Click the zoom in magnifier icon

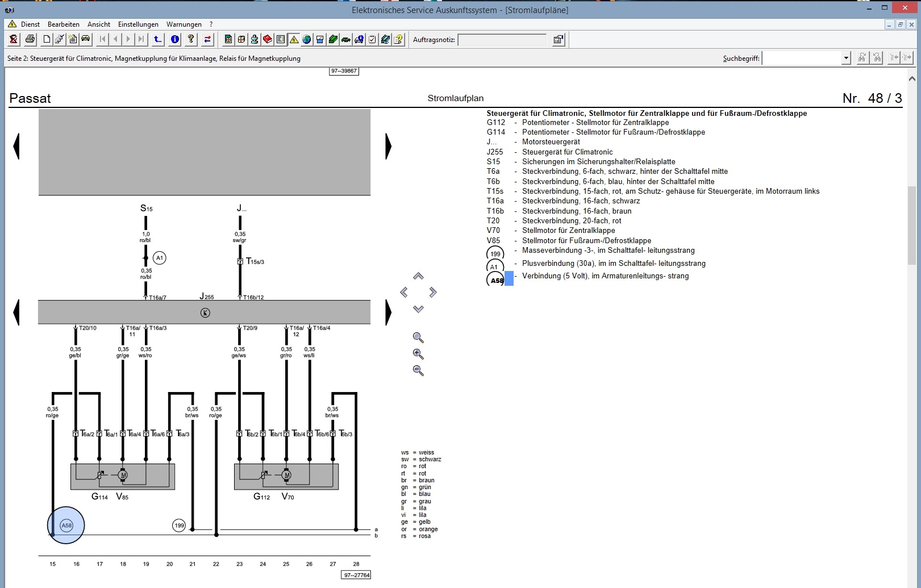pos(418,355)
